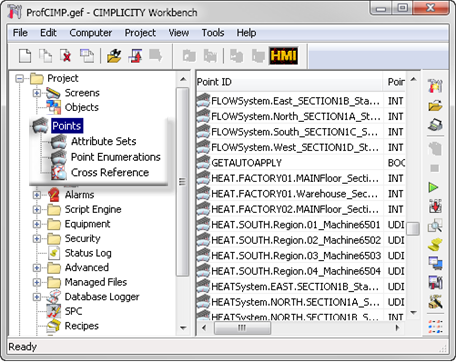
Task: Click the point list horizontal scrollbar thumb
Action: 242,328
